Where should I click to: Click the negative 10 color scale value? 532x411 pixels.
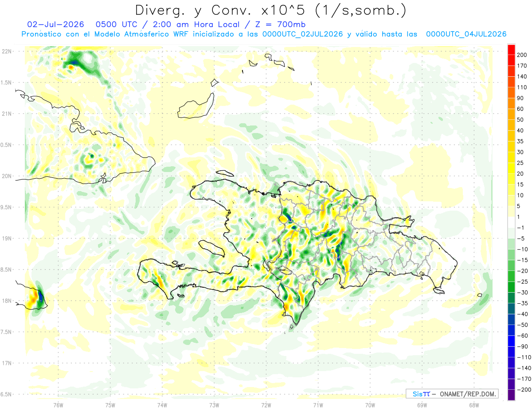click(523, 249)
